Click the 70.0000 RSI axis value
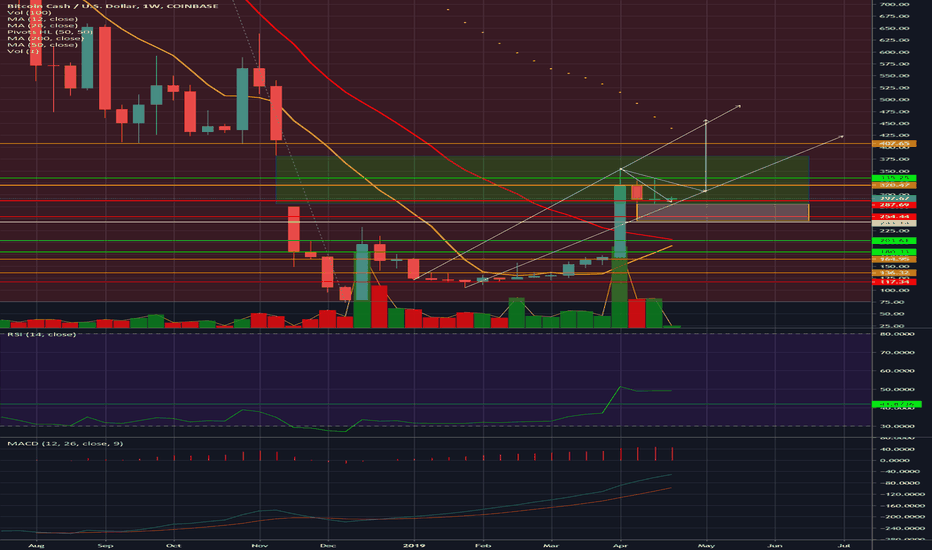932x550 pixels. point(896,353)
